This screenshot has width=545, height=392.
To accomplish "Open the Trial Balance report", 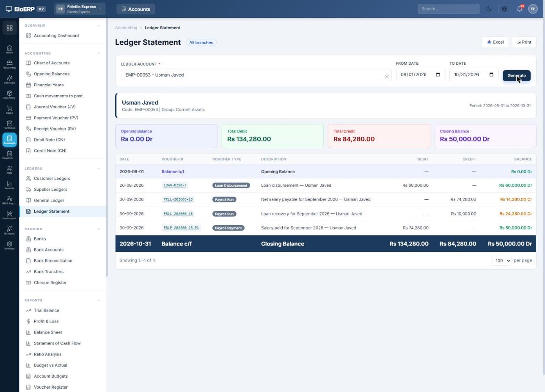I will (x=63, y=311).
